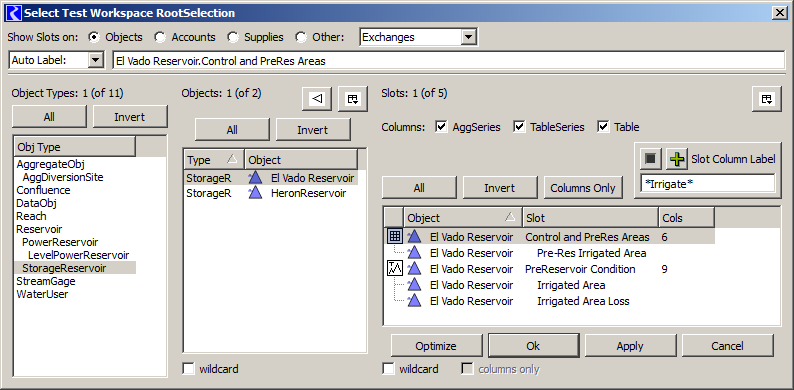794x390 pixels.
Task: Select the Irrigated Area slot column
Action: [x=571, y=285]
